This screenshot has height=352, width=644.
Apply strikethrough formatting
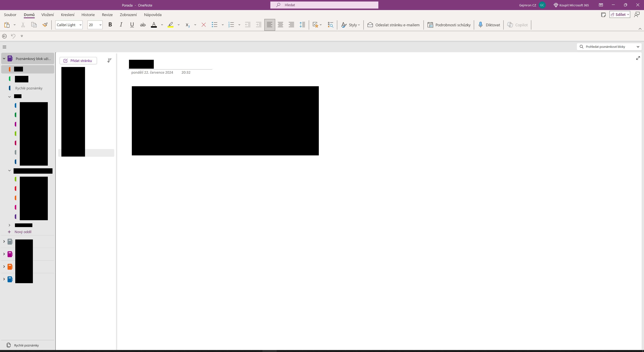pos(143,25)
